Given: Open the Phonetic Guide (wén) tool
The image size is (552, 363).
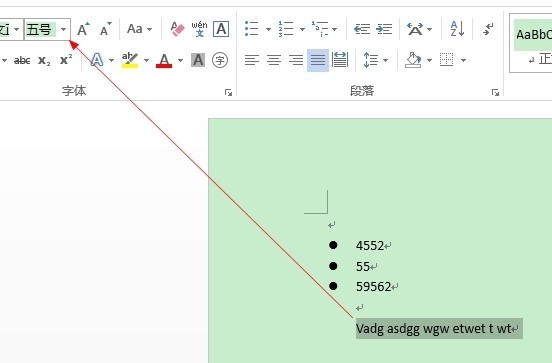Looking at the screenshot, I should click(x=199, y=29).
